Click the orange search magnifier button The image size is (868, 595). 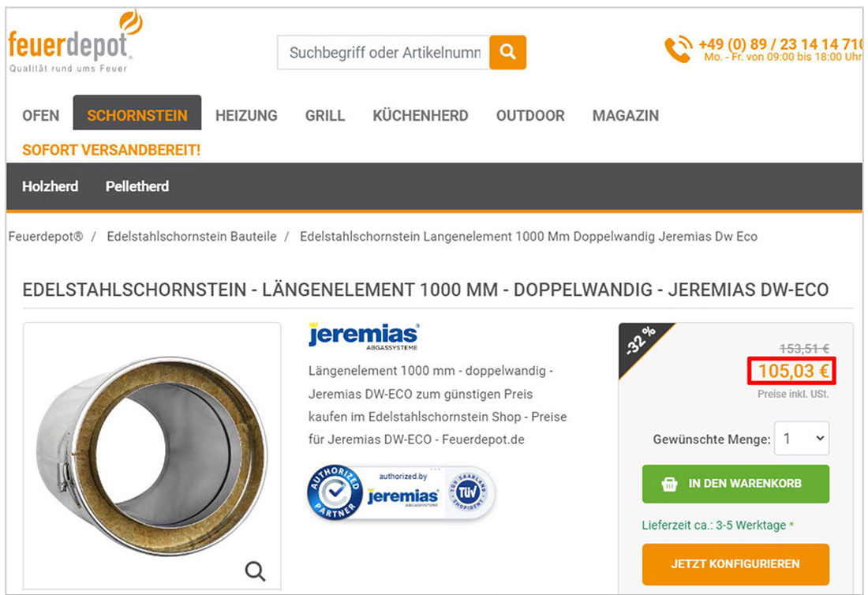click(x=507, y=53)
